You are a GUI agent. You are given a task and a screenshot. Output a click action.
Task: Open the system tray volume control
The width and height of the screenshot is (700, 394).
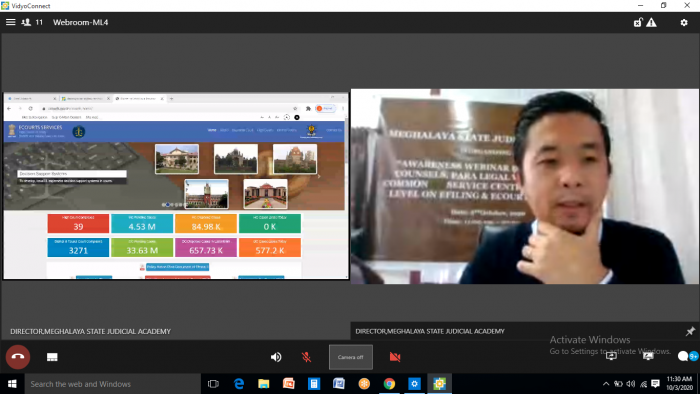tap(631, 384)
